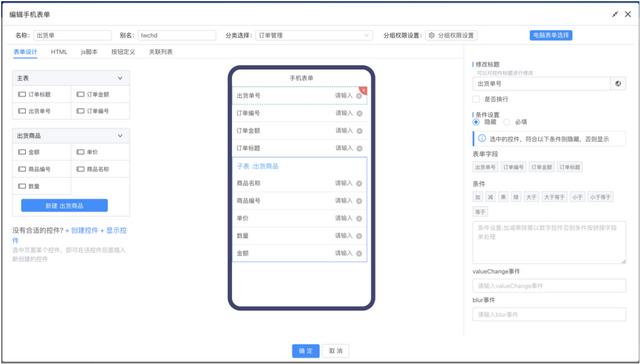This screenshot has height=364, width=640.
Task: Click the red delete corner on 出货单号 row
Action: coord(364,90)
